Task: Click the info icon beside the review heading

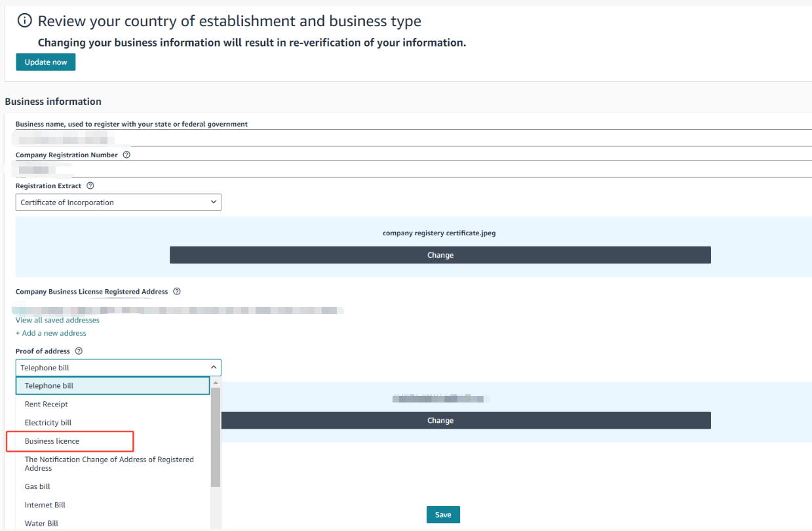Action: tap(24, 21)
